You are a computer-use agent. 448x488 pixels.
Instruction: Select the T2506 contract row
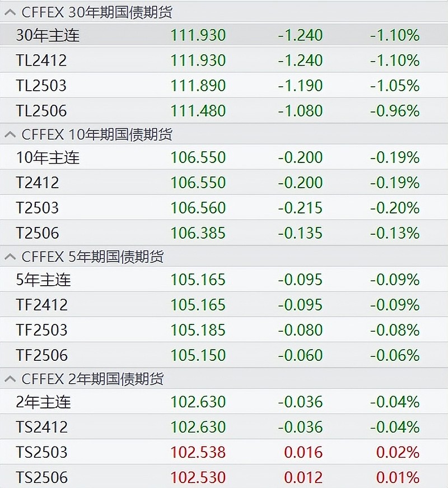tap(224, 233)
